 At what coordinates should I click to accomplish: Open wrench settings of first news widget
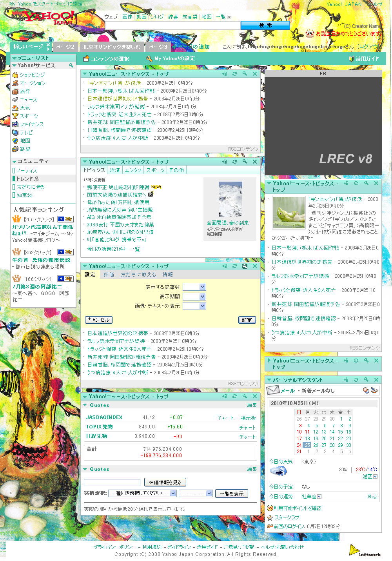click(245, 74)
